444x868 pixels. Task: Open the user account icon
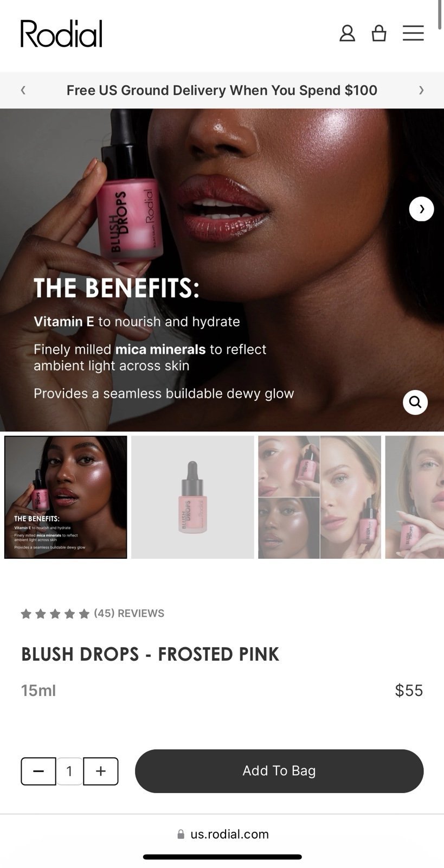[x=347, y=34]
